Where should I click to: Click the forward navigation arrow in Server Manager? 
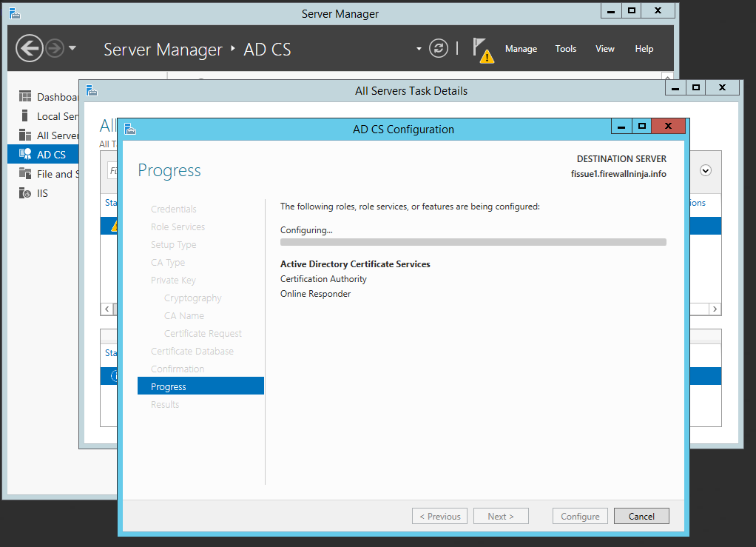click(55, 48)
